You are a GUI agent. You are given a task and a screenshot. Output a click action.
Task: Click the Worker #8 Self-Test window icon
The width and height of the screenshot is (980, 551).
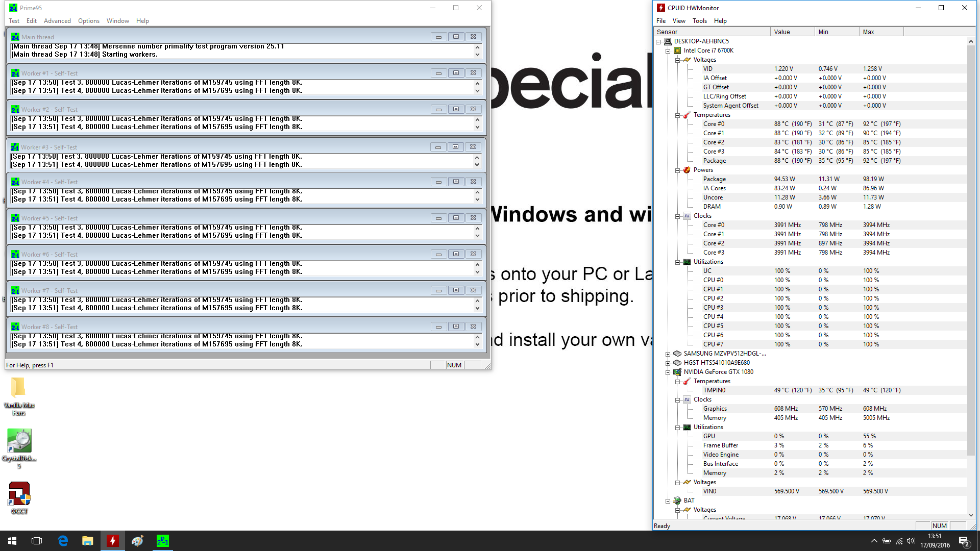15,327
